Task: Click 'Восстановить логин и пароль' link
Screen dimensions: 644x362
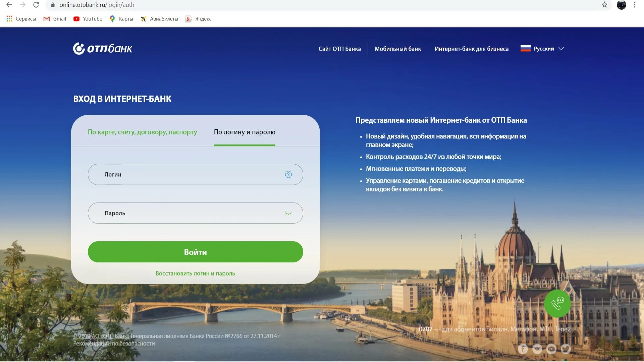Action: 195,273
